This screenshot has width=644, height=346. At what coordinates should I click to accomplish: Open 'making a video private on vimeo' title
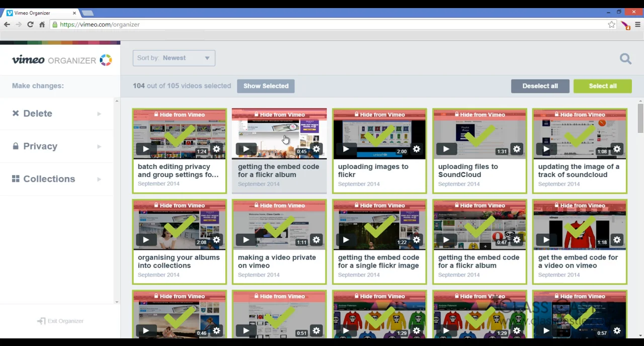click(x=277, y=262)
